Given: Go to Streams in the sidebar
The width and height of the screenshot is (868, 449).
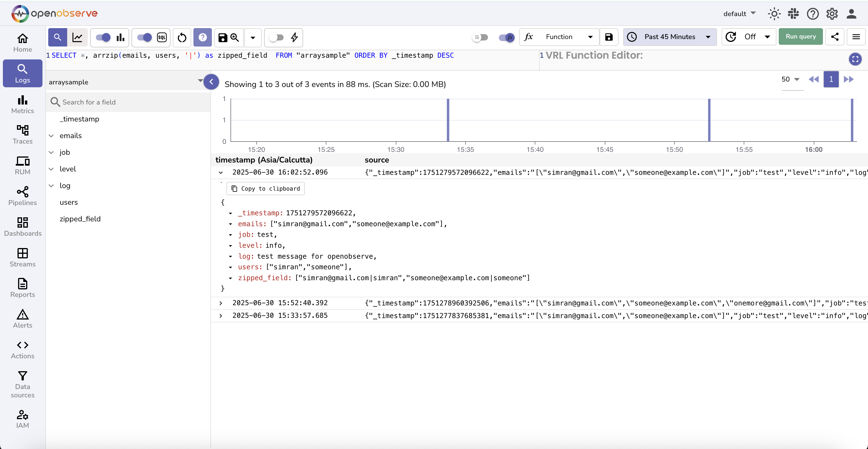Looking at the screenshot, I should click(23, 258).
